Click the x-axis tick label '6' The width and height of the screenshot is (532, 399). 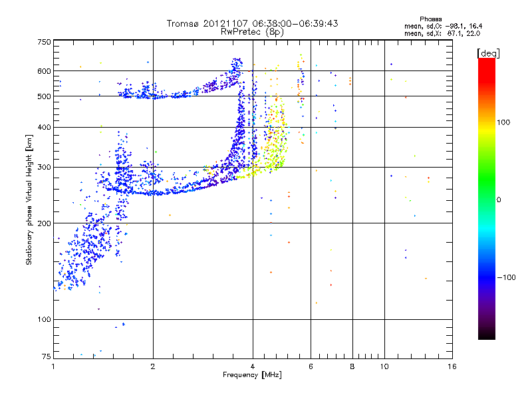point(311,366)
